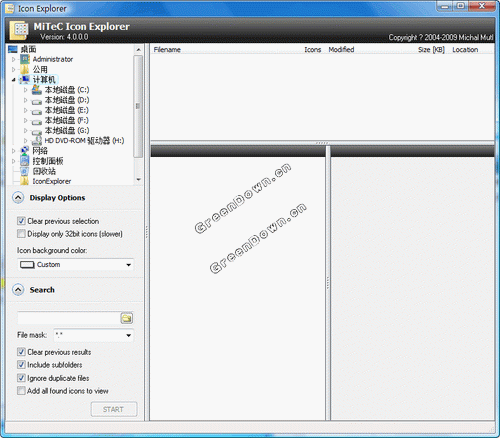The height and width of the screenshot is (438, 500).
Task: Click the 公用 folder icon
Action: click(x=25, y=69)
